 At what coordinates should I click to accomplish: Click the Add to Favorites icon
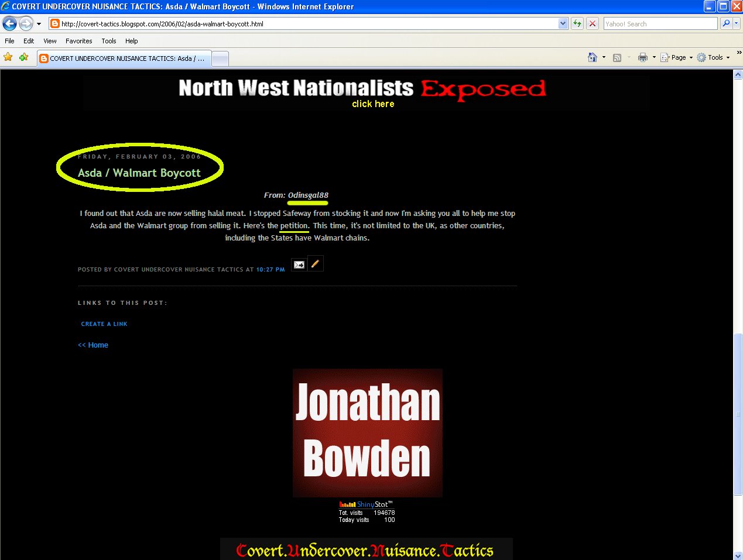pos(23,57)
